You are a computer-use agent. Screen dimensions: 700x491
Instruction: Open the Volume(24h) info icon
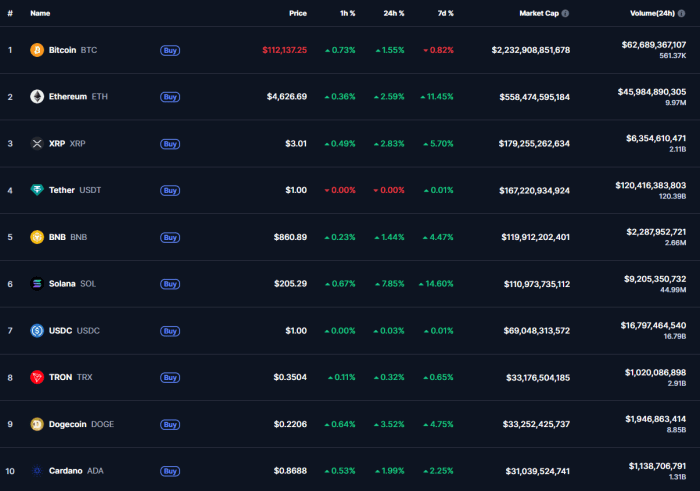(681, 13)
